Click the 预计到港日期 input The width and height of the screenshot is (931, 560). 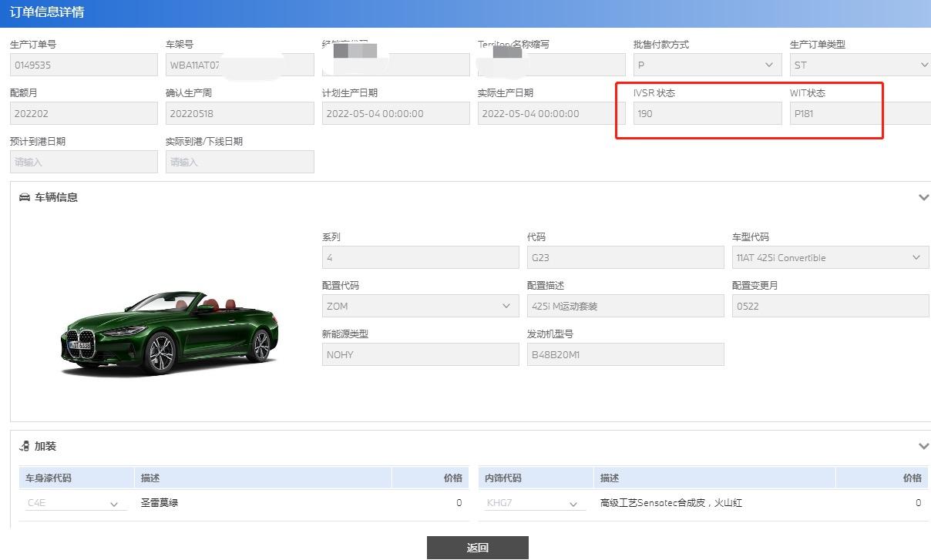tap(84, 162)
